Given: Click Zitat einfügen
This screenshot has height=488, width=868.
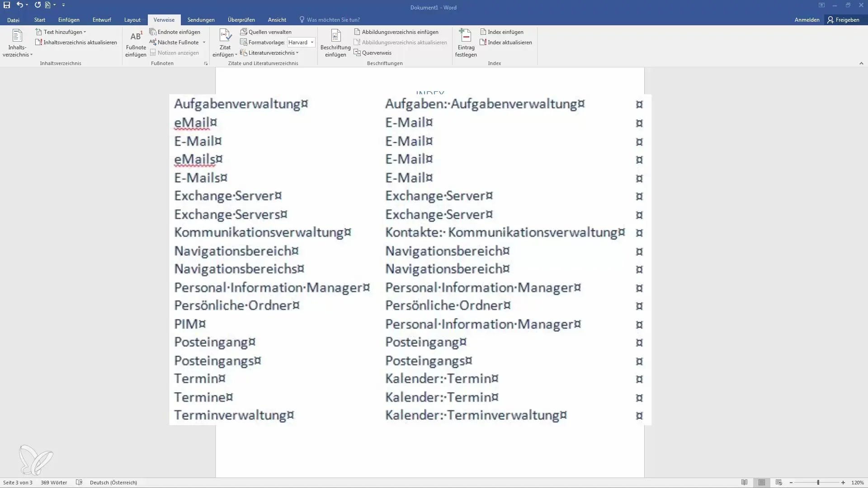Looking at the screenshot, I should [225, 43].
